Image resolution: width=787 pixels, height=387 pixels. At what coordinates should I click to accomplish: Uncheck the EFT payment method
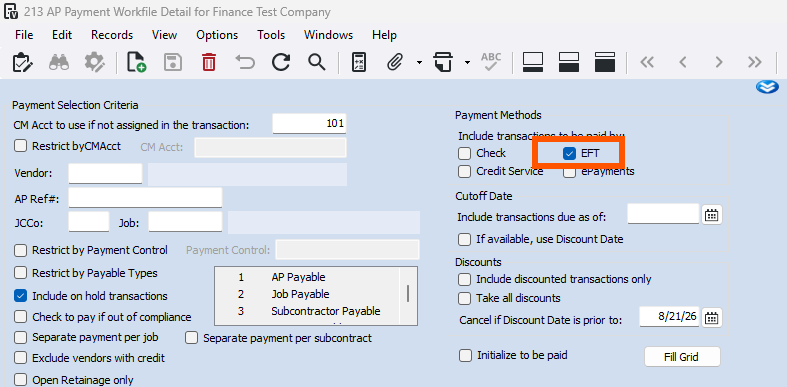click(569, 154)
